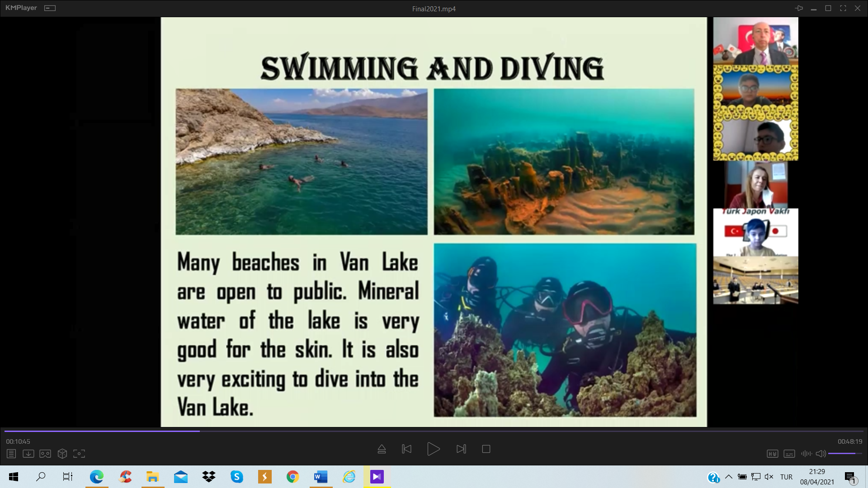This screenshot has width=868, height=488.
Task: Open the 3D cube settings icon
Action: click(62, 454)
